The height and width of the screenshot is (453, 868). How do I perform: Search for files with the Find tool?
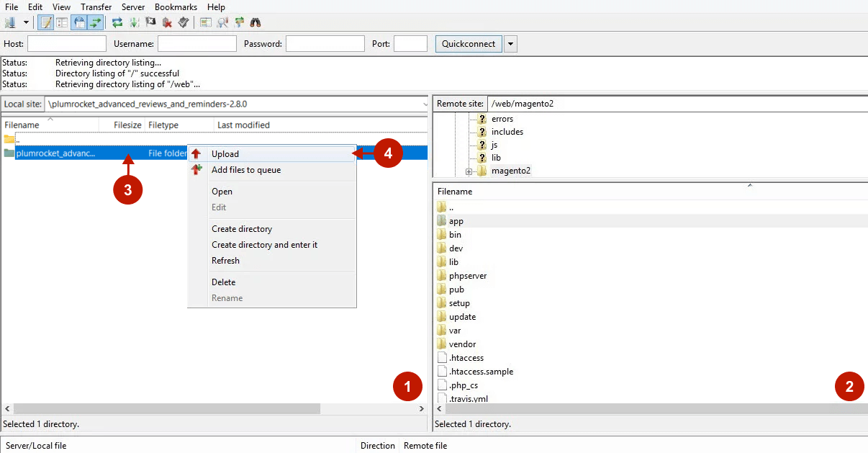pyautogui.click(x=255, y=22)
